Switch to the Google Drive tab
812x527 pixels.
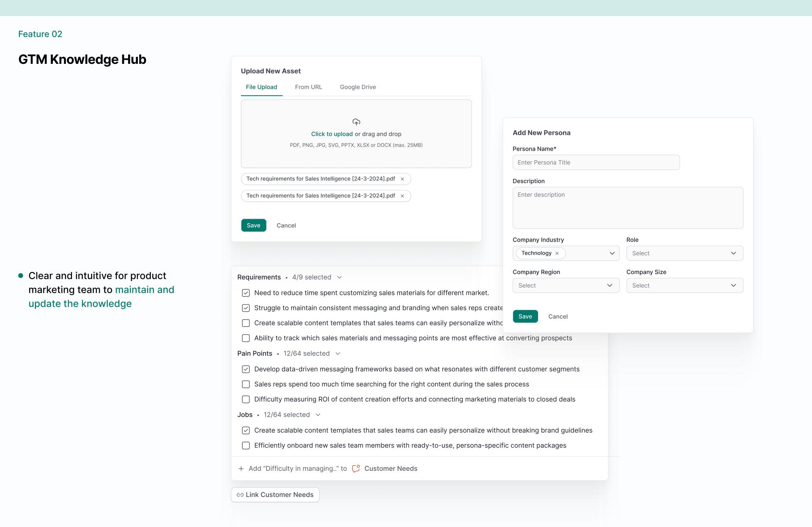(x=358, y=87)
